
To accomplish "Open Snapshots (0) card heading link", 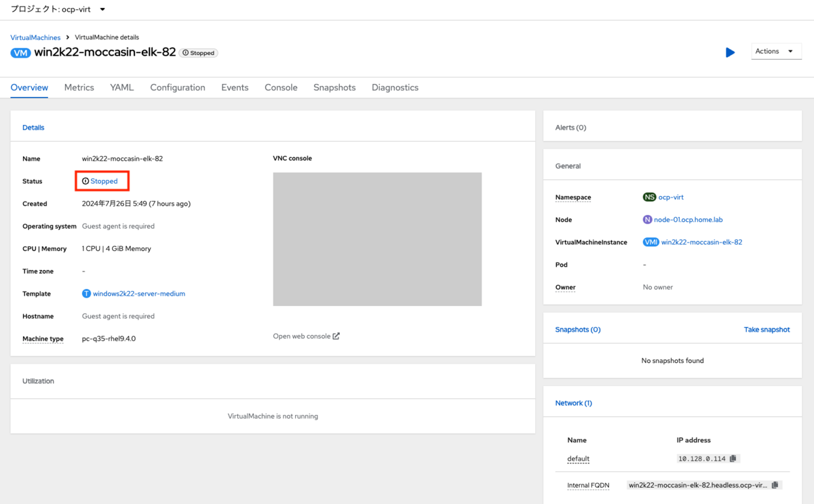I will pos(578,330).
